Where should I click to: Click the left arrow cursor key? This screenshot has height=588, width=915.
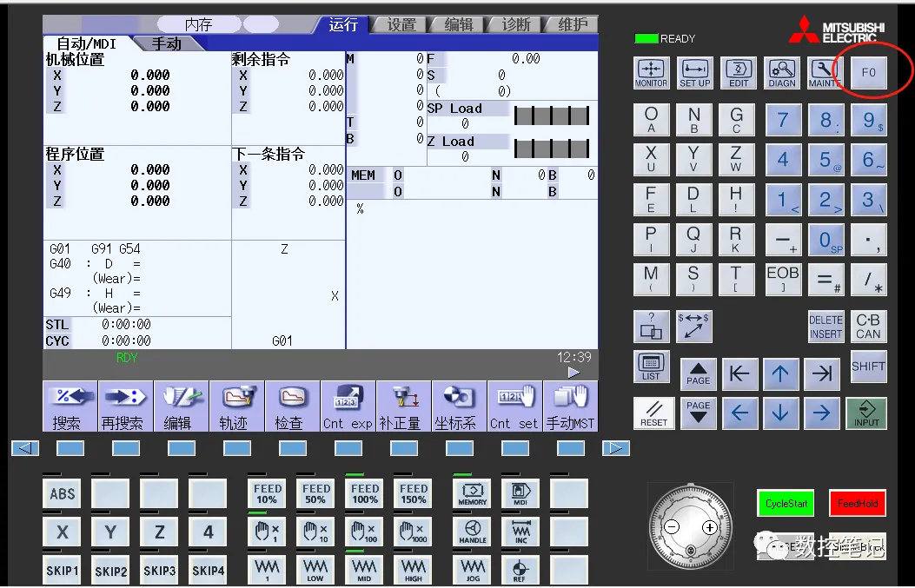coord(740,413)
